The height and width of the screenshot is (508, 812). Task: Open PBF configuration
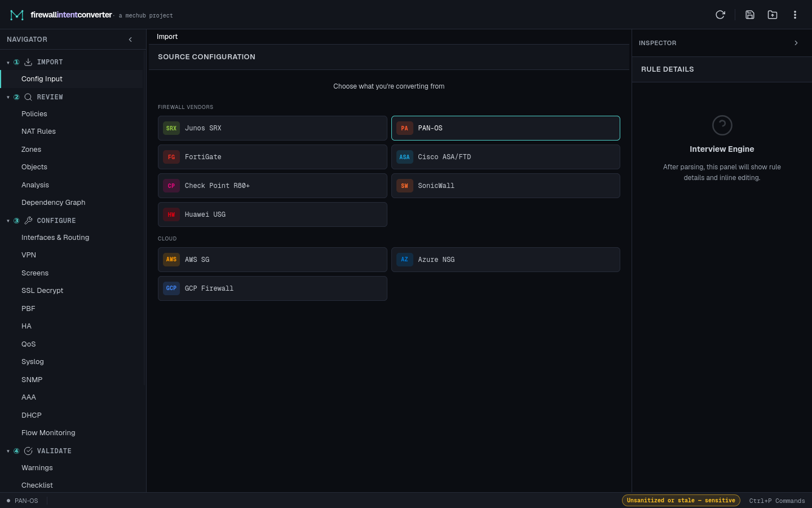click(73, 309)
